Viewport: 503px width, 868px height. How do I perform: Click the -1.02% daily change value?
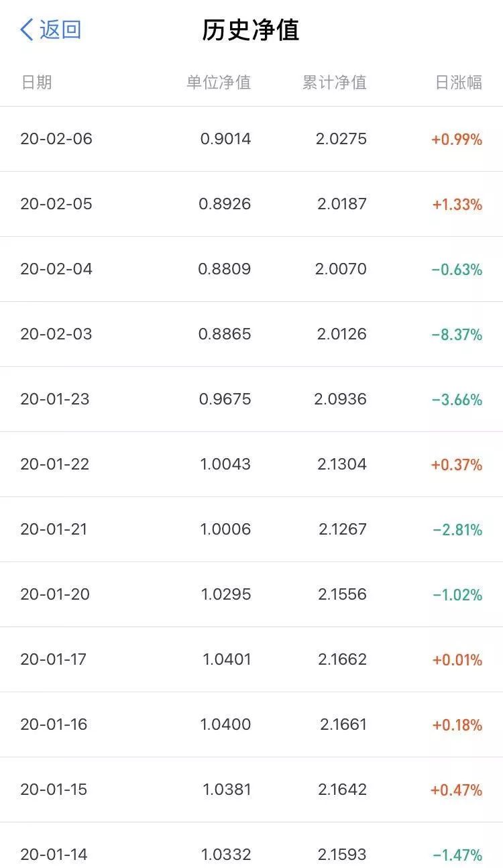pyautogui.click(x=457, y=595)
